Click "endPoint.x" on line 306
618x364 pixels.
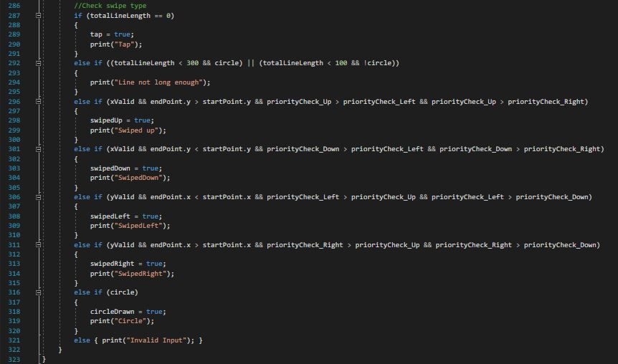pos(170,197)
